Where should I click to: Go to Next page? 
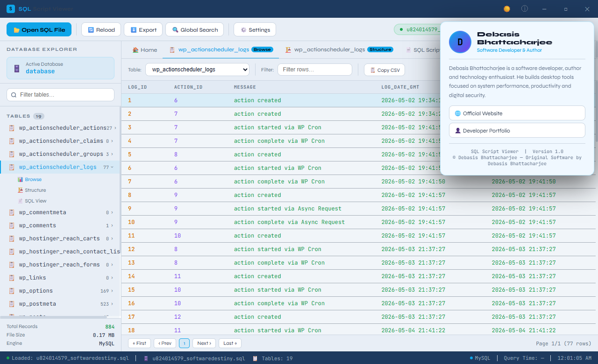tap(204, 343)
